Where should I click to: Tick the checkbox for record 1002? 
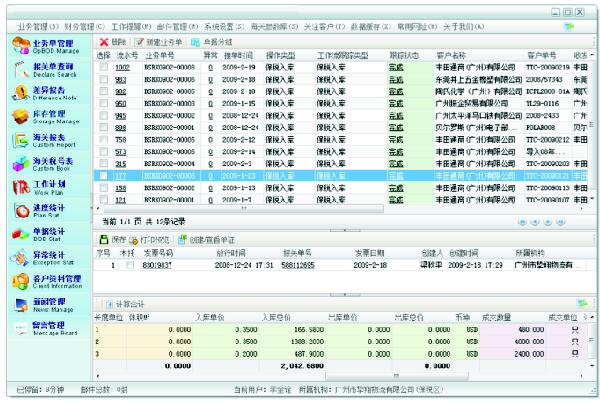point(105,66)
